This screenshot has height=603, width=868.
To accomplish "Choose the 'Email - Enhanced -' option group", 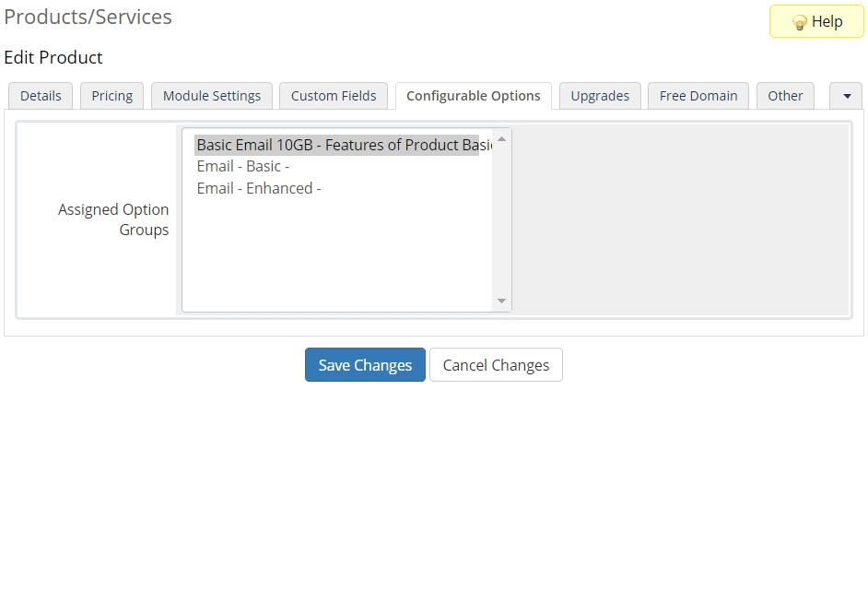I will click(x=259, y=188).
